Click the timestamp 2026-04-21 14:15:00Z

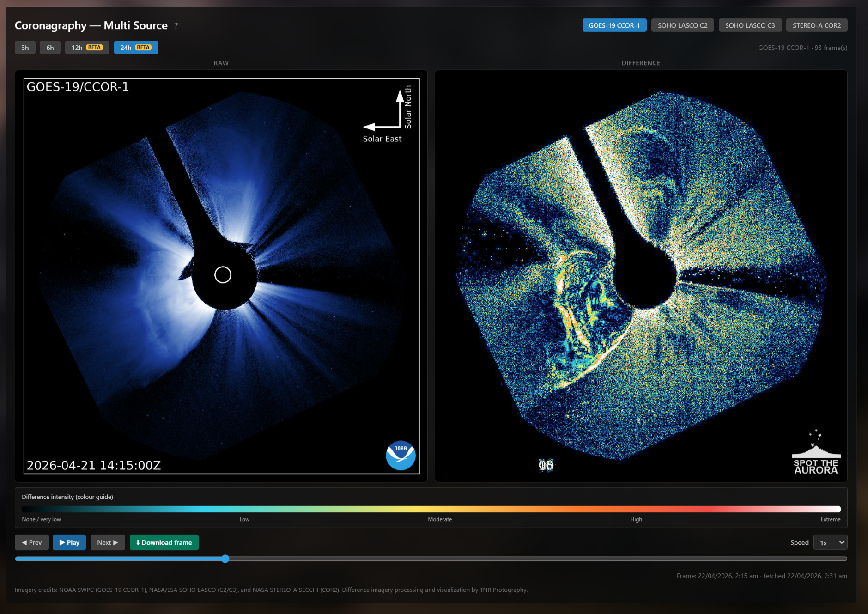94,465
